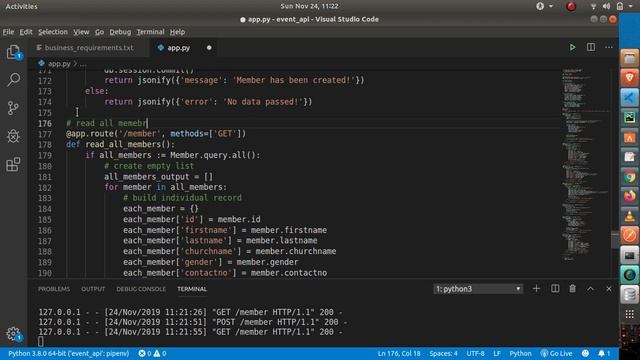640x360 pixels.
Task: Open the Selection menu
Action: tap(53, 32)
